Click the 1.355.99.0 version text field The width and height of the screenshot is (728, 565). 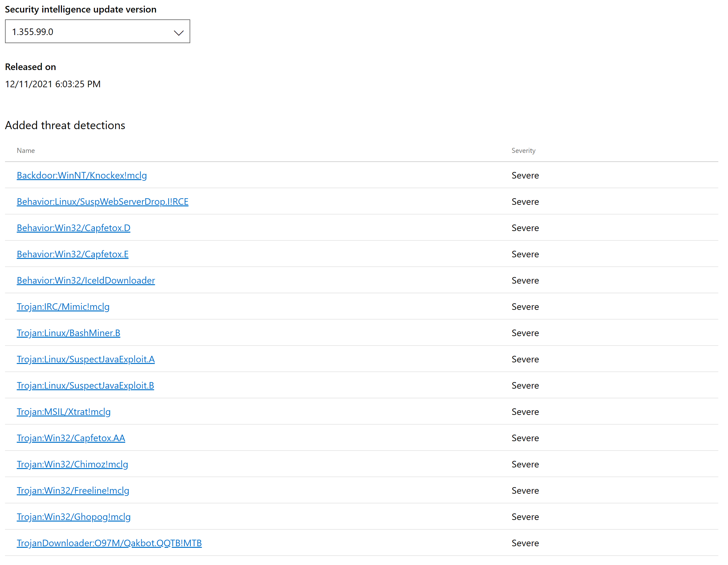coord(33,32)
